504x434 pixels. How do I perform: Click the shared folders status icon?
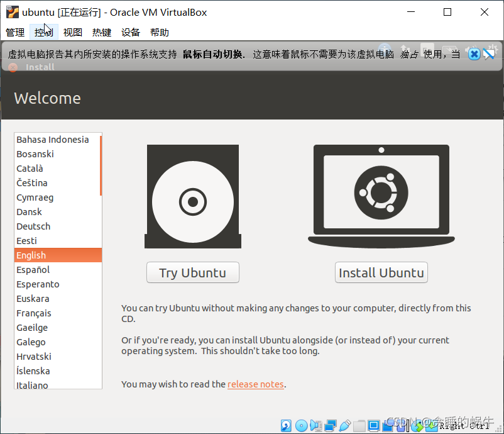[x=359, y=426]
